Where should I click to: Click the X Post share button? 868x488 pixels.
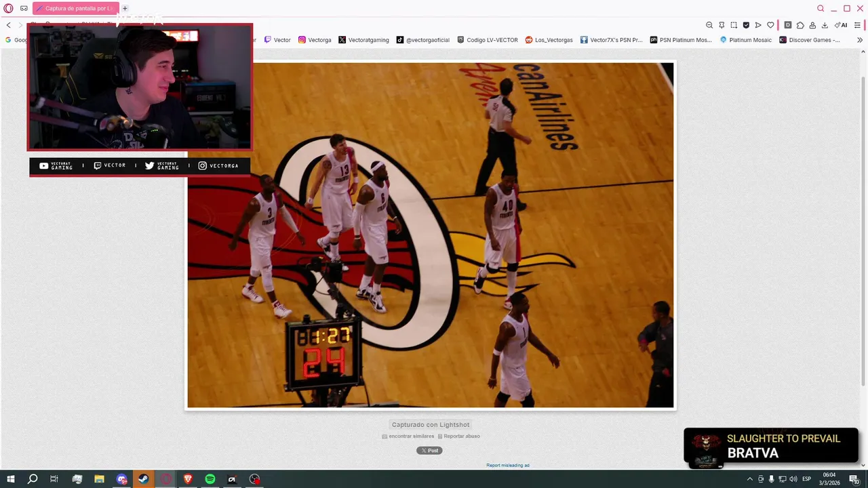click(429, 451)
